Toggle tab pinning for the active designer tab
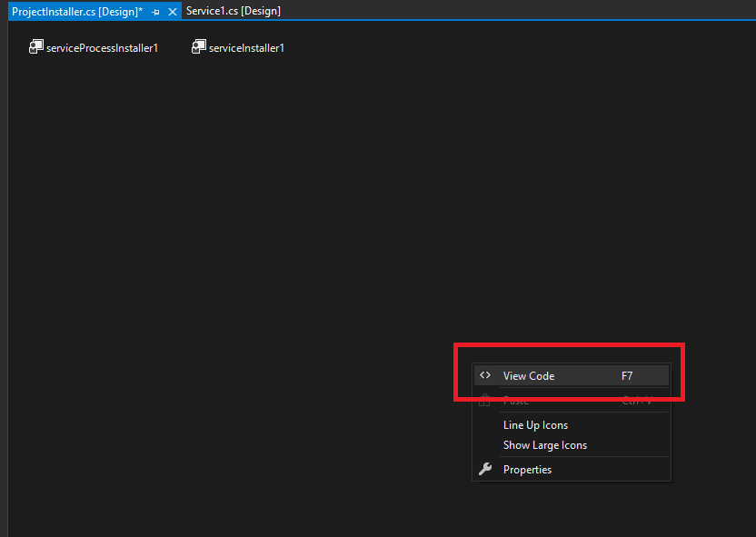The height and width of the screenshot is (537, 756). pos(155,12)
